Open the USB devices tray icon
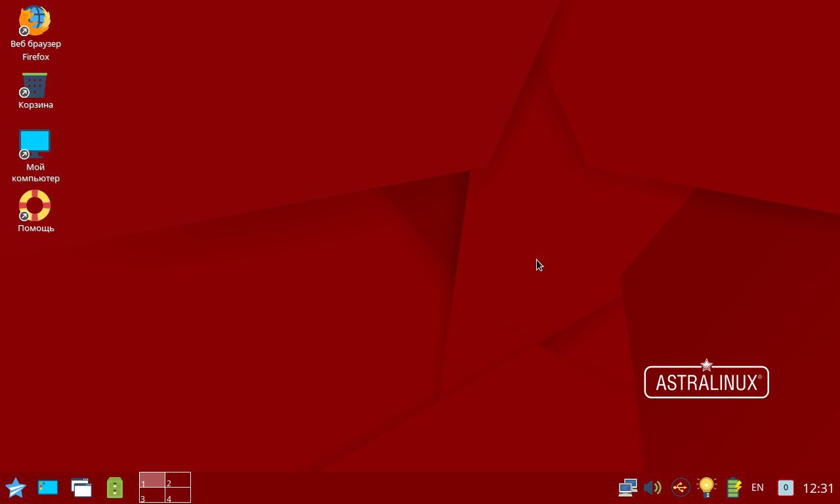 (681, 488)
